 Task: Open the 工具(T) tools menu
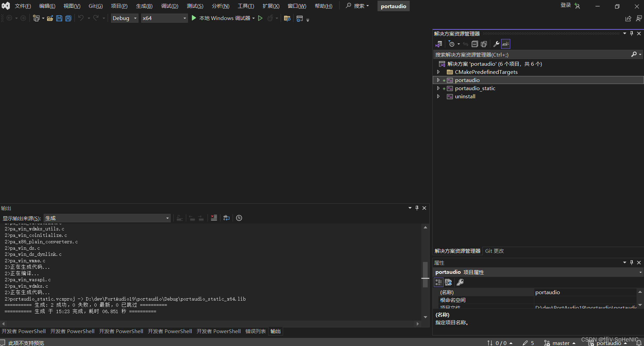(246, 6)
